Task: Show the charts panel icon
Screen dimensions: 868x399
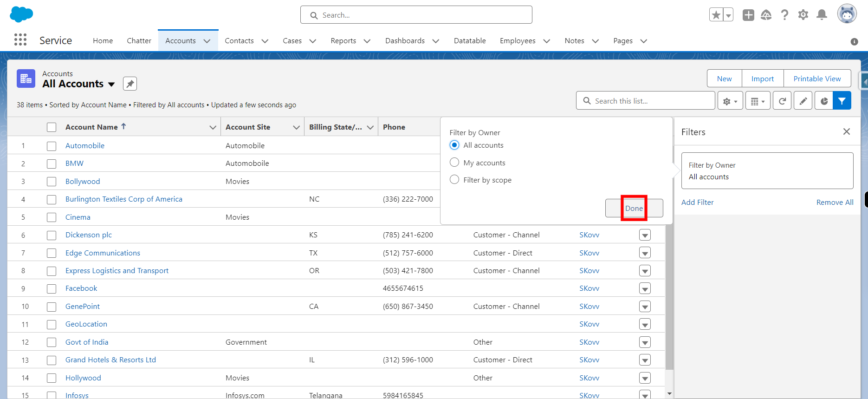Action: [824, 101]
